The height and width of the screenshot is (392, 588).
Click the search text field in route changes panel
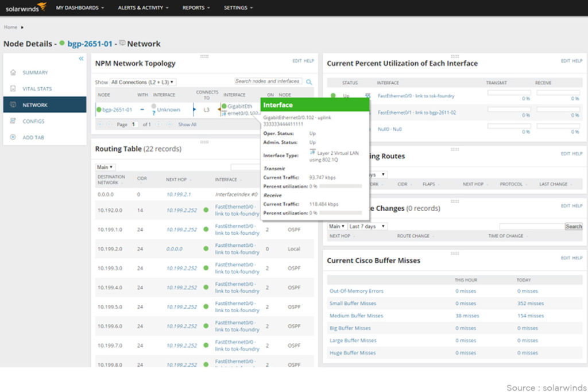[x=532, y=226]
